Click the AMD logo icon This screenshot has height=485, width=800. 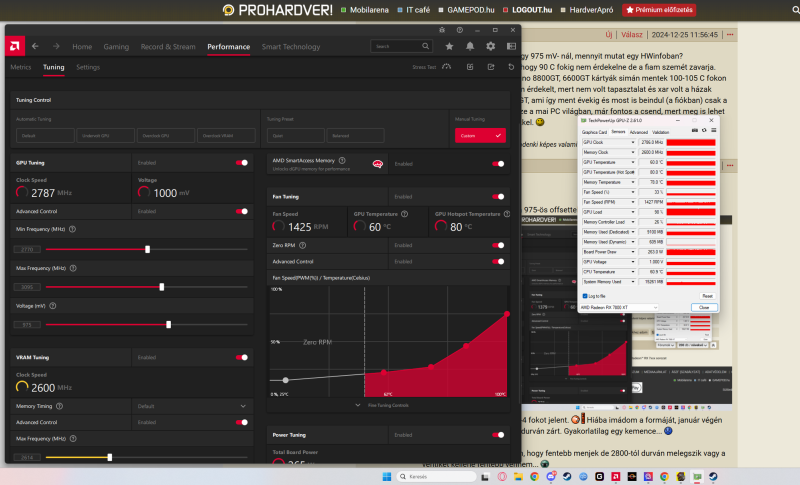point(15,46)
